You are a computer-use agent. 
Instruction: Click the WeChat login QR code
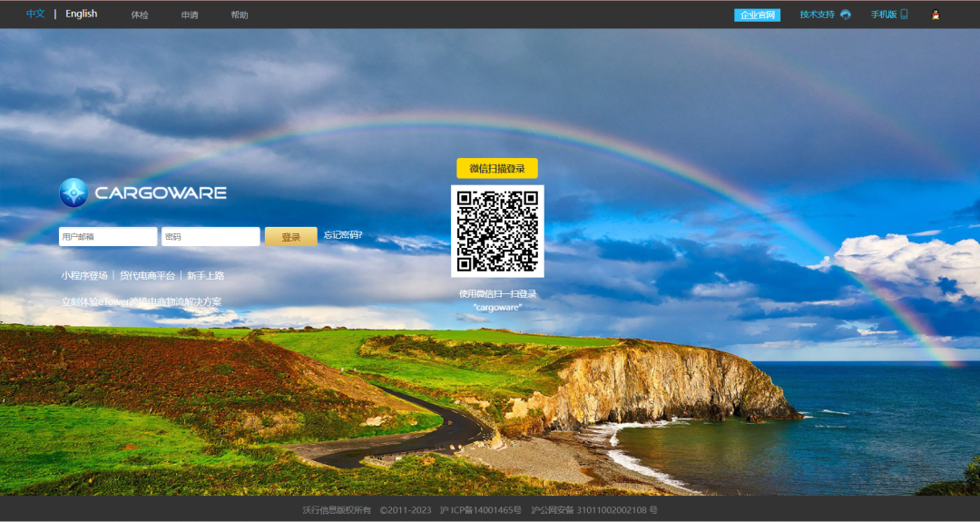pos(497,231)
